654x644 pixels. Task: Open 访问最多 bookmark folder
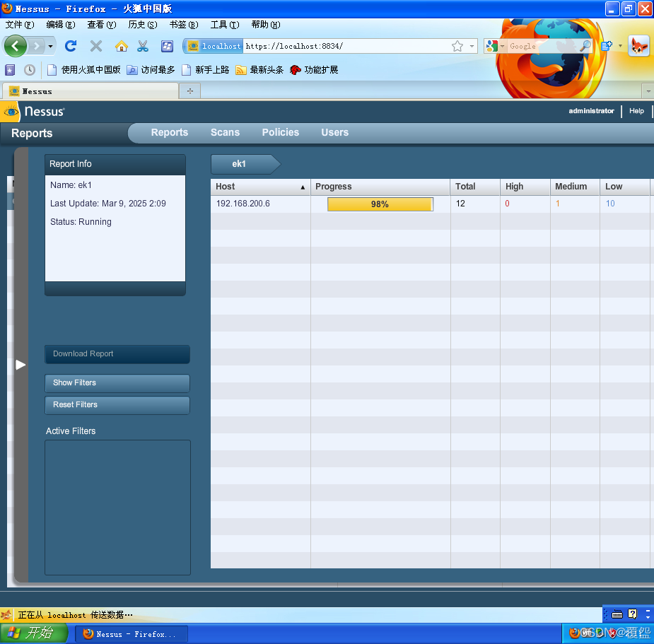click(151, 70)
